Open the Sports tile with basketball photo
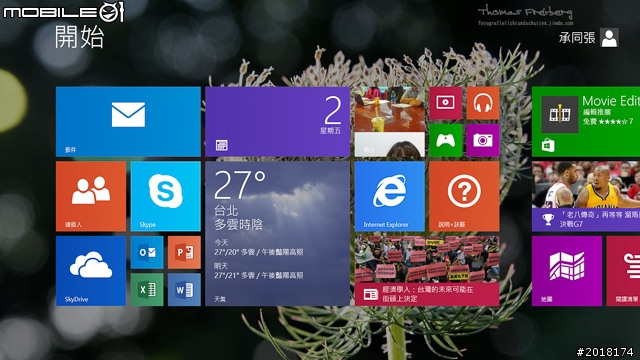 (586, 196)
